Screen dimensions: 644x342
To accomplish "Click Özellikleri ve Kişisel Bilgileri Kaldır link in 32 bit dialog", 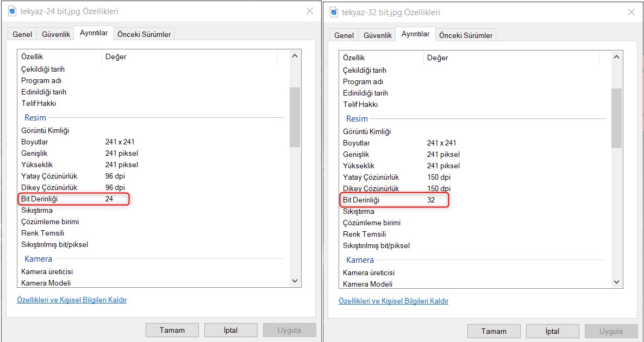I will coord(393,301).
